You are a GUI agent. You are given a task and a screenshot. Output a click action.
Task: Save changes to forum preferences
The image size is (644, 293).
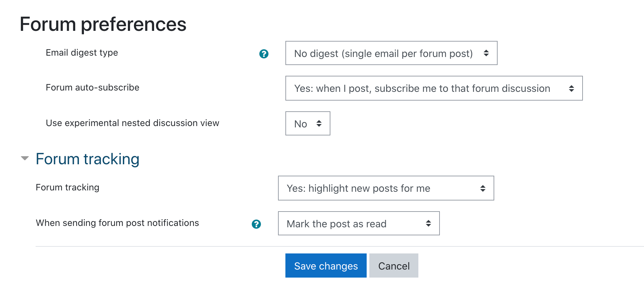tap(326, 266)
